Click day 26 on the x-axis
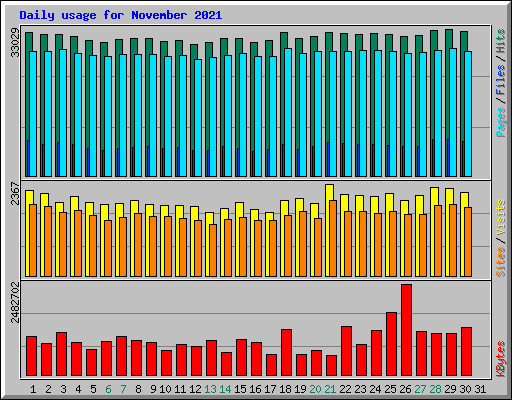 (x=405, y=389)
